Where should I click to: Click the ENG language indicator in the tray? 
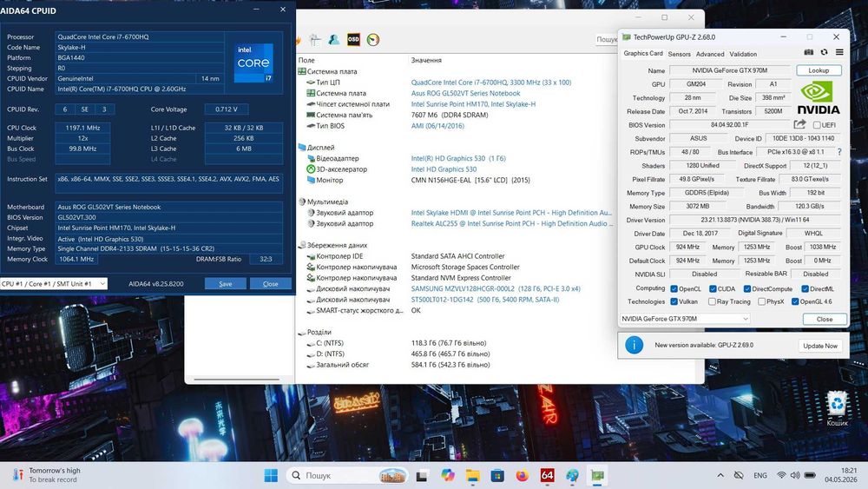pyautogui.click(x=760, y=475)
